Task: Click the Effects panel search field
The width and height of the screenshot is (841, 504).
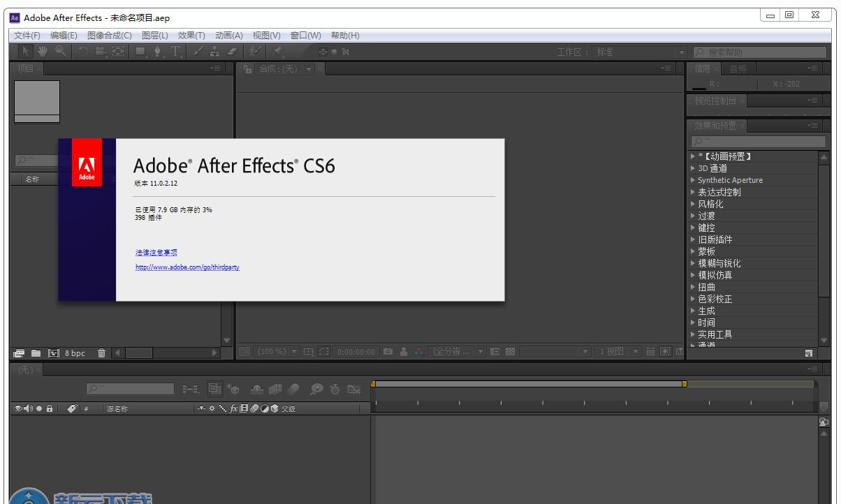Action: tap(758, 142)
